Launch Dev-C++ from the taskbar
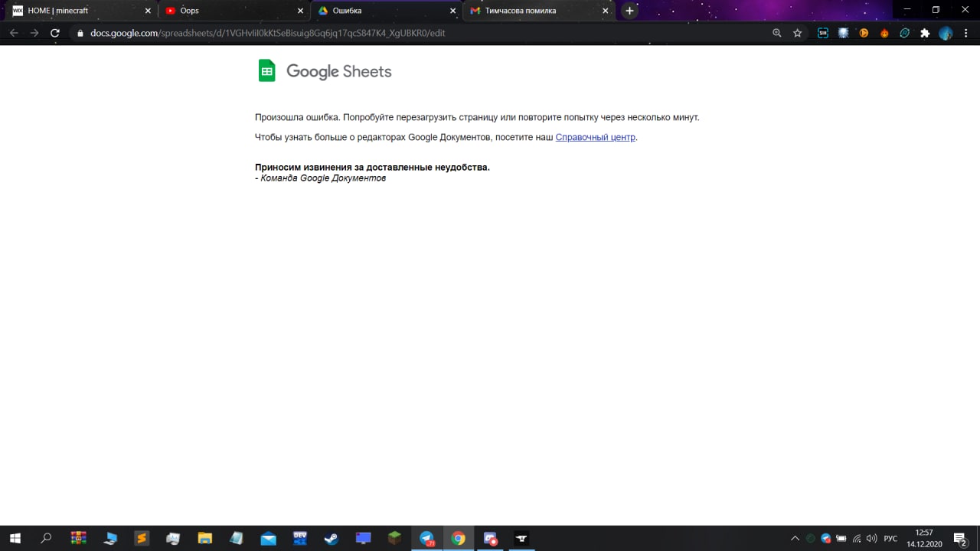This screenshot has width=980, height=551. (300, 538)
